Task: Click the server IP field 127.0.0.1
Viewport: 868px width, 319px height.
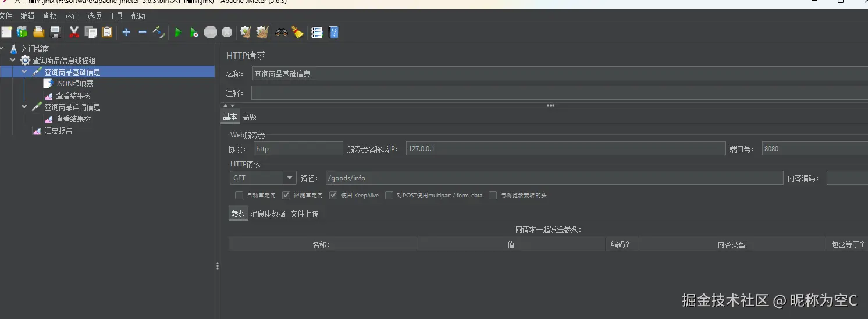Action: (x=565, y=148)
